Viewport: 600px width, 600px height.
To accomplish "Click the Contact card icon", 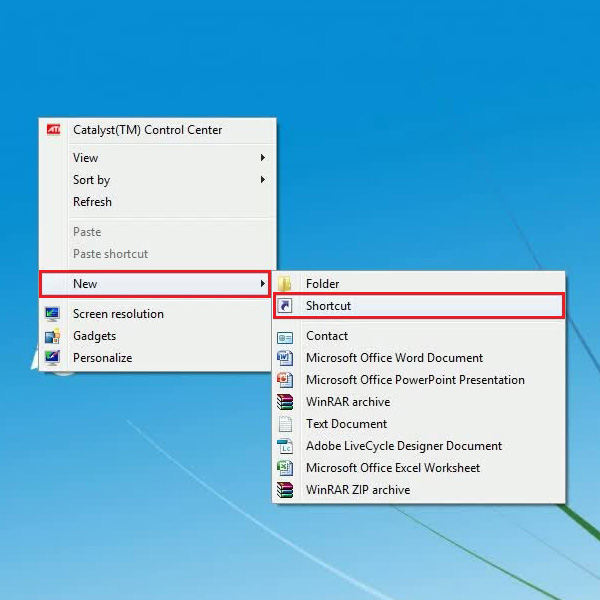I will pyautogui.click(x=285, y=337).
